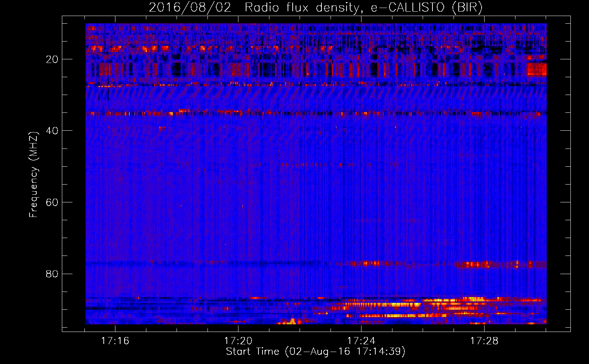589x364 pixels.
Task: Click the 17:28 time tick label
Action: [x=485, y=341]
